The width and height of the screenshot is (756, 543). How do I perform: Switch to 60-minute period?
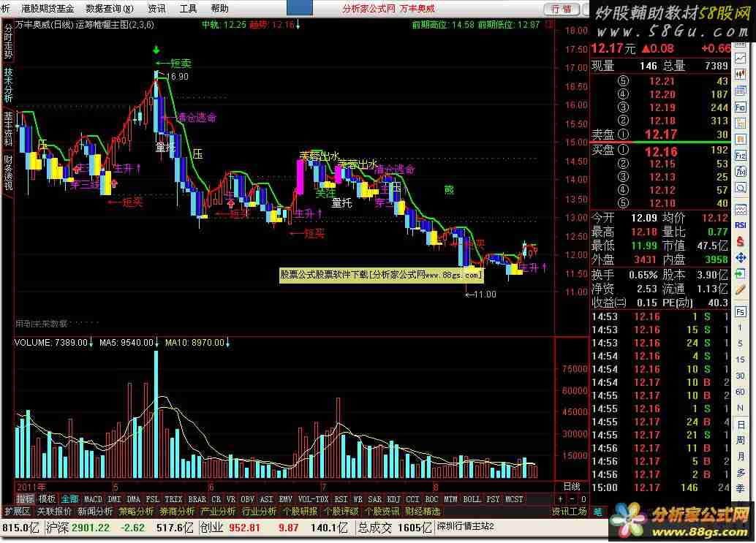740,392
